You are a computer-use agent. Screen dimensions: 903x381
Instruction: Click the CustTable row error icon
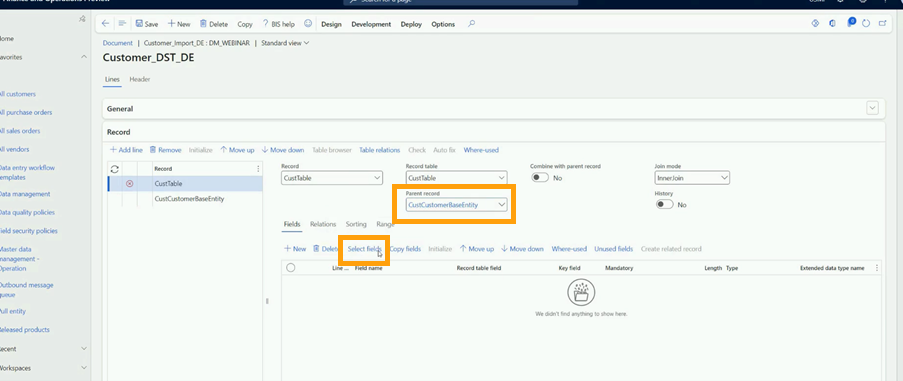tap(130, 184)
